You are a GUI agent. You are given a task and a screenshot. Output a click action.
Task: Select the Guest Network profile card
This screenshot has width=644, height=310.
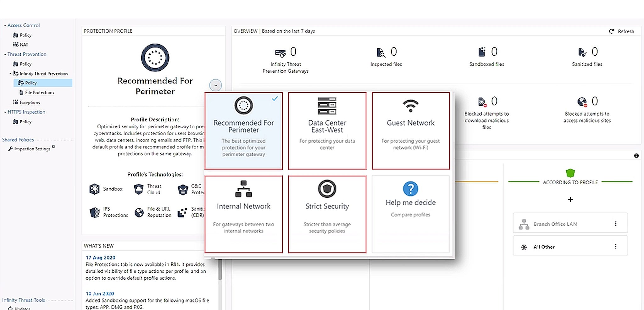[411, 130]
